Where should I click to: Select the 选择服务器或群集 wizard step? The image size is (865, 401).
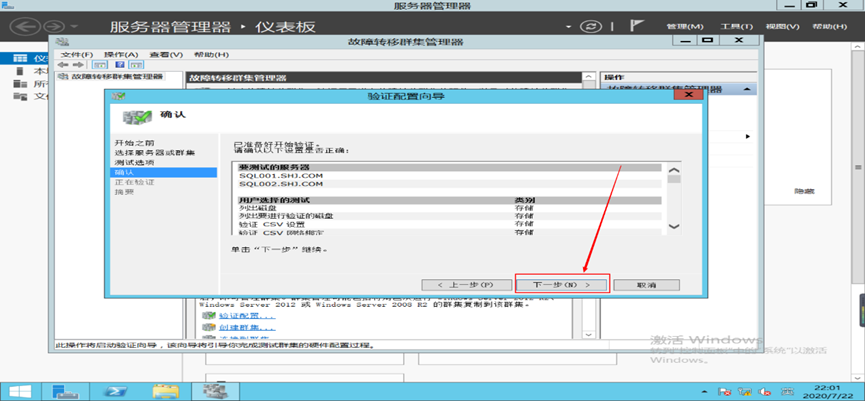click(x=154, y=152)
